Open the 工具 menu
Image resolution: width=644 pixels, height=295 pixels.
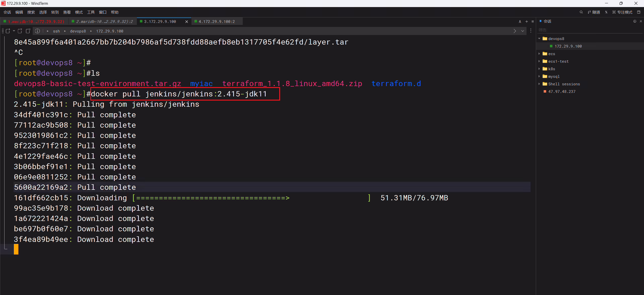[91, 12]
